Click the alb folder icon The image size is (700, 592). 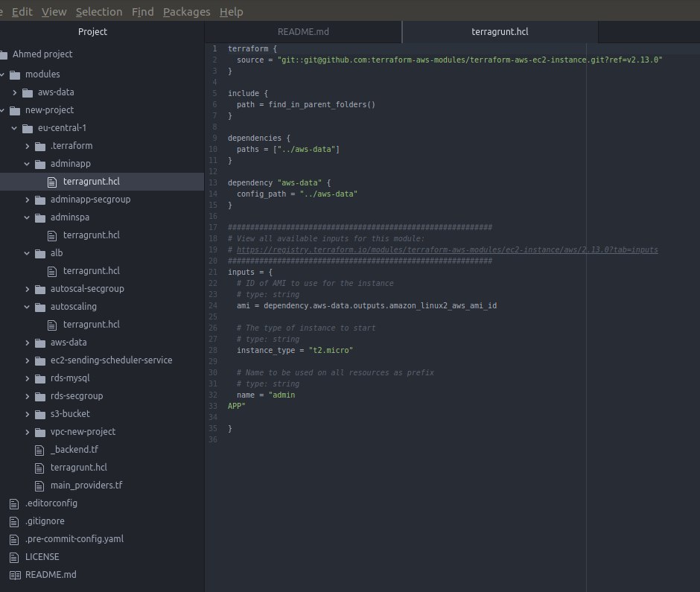[40, 253]
